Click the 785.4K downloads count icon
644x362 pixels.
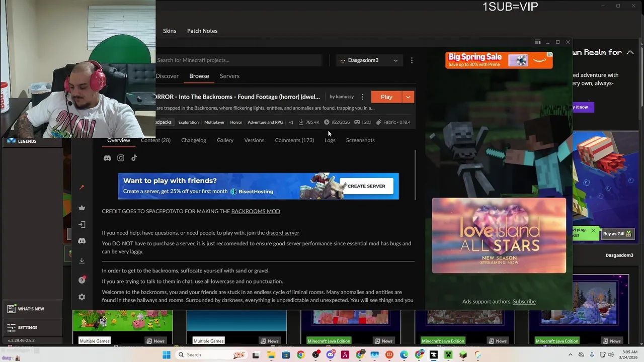coord(301,122)
